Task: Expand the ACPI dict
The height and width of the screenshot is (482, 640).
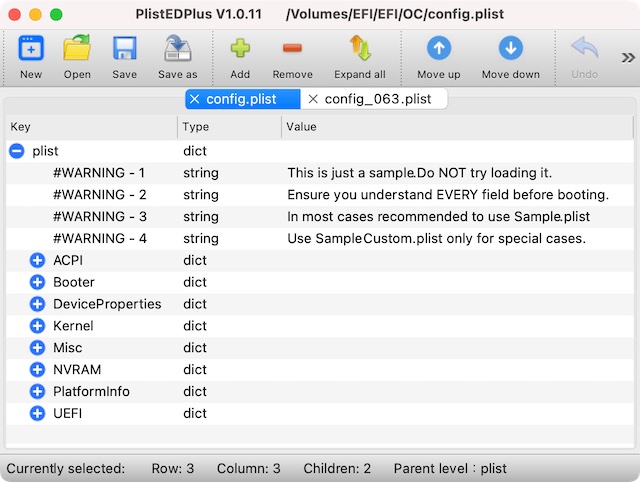Action: pyautogui.click(x=37, y=260)
